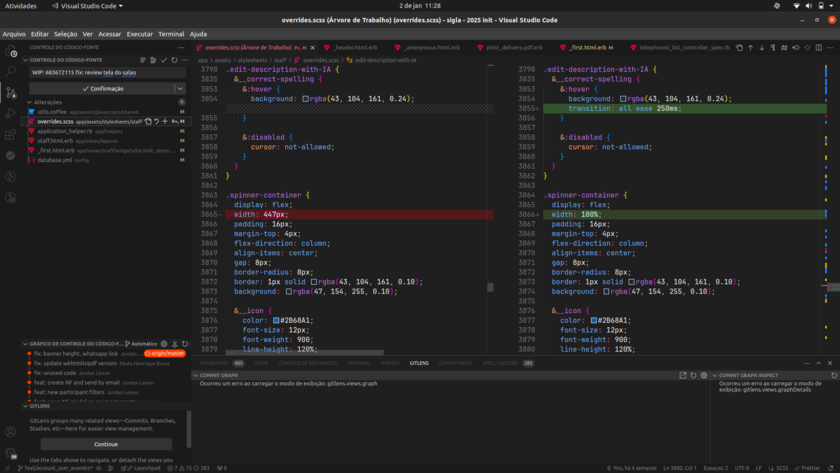The height and width of the screenshot is (473, 840).
Task: Refresh the source control graph section
Action: coord(185,344)
